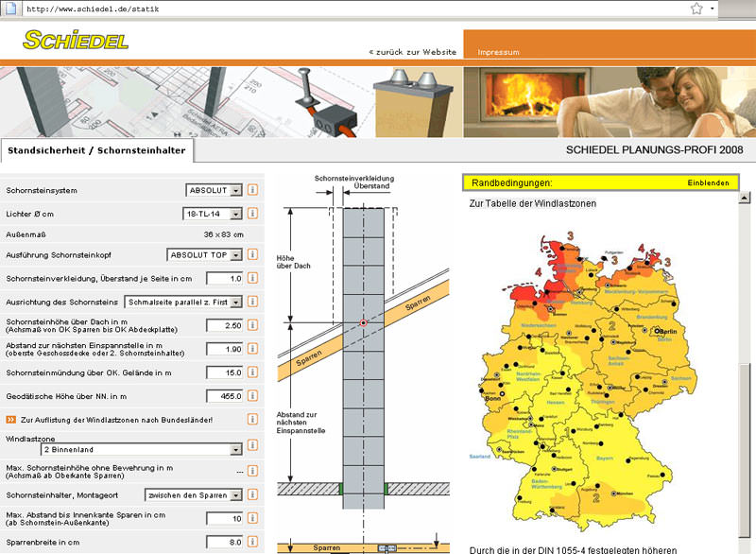Click info icon beside Schornsteinsystem
The image size is (756, 554).
252,189
